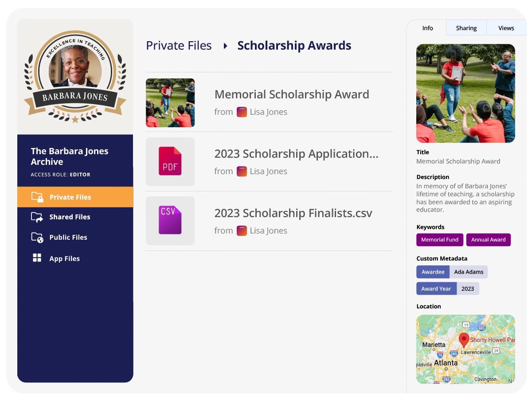Viewport: 532px width, 401px height.
Task: Open the location map preview
Action: 465,349
